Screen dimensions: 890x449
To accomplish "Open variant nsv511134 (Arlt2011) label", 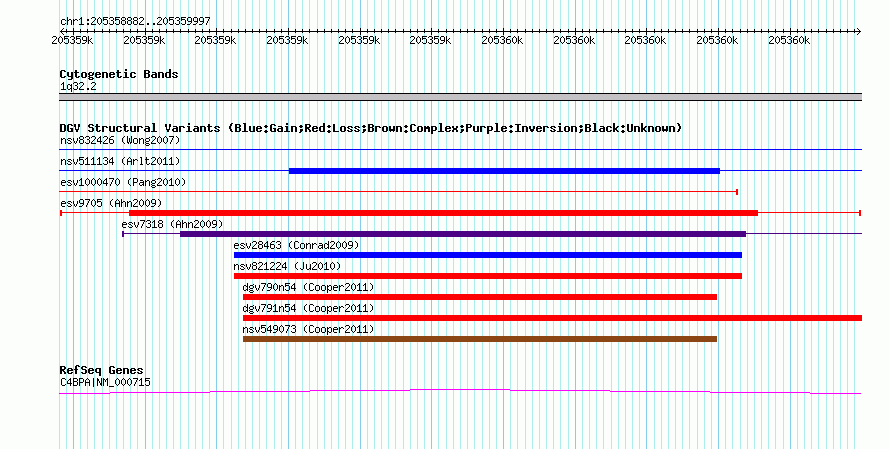I will (120, 161).
